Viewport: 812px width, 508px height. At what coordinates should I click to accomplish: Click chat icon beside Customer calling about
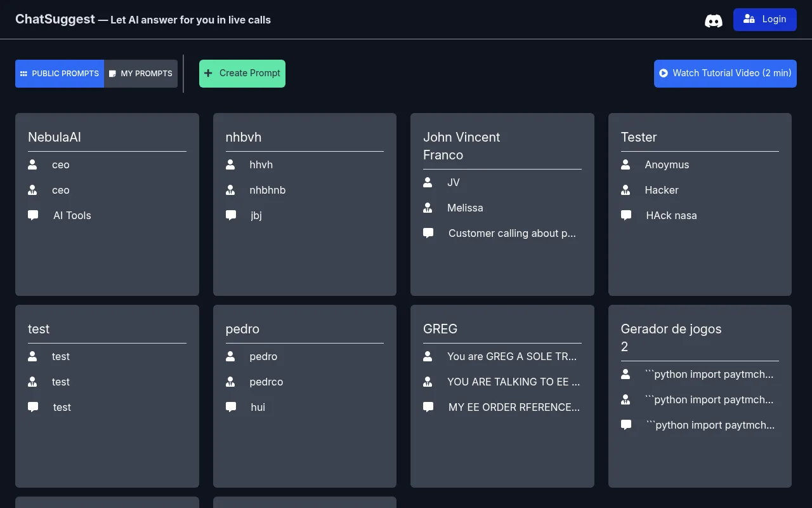coord(428,233)
